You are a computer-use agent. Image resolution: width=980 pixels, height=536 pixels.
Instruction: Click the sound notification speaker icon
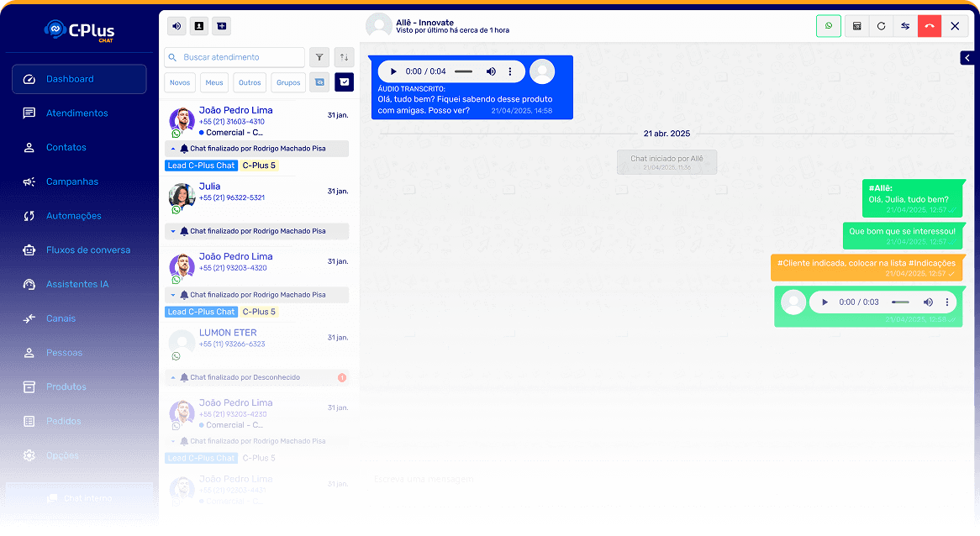177,26
